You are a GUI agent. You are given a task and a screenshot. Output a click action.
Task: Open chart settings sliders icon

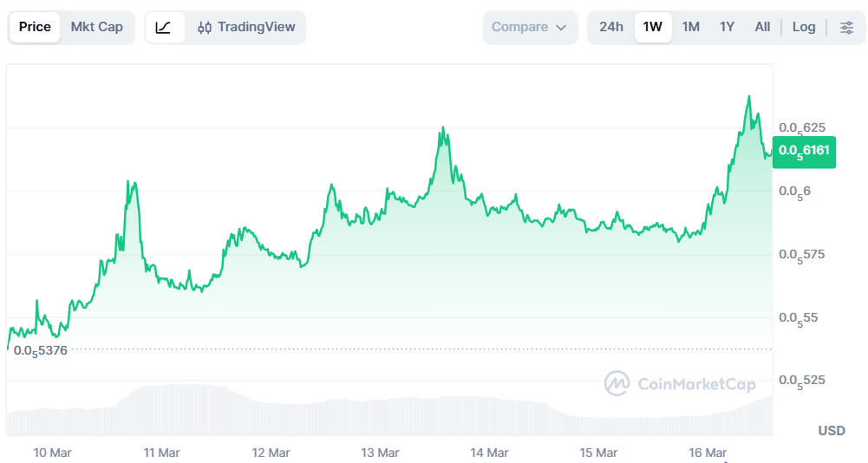pos(846,27)
